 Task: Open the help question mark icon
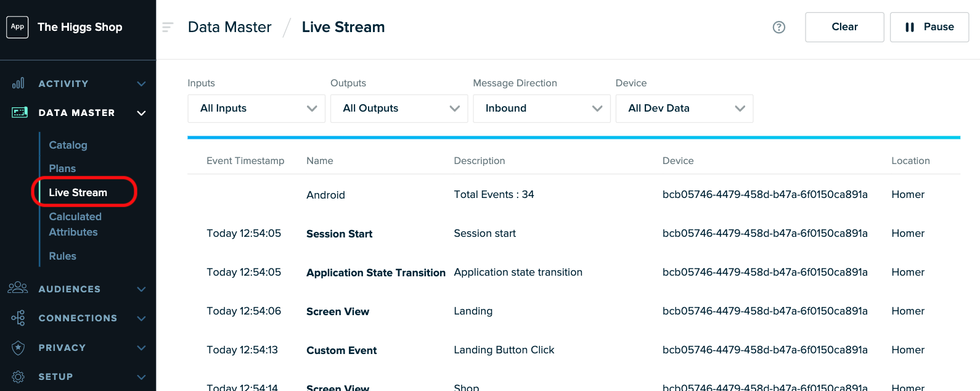pos(779,27)
